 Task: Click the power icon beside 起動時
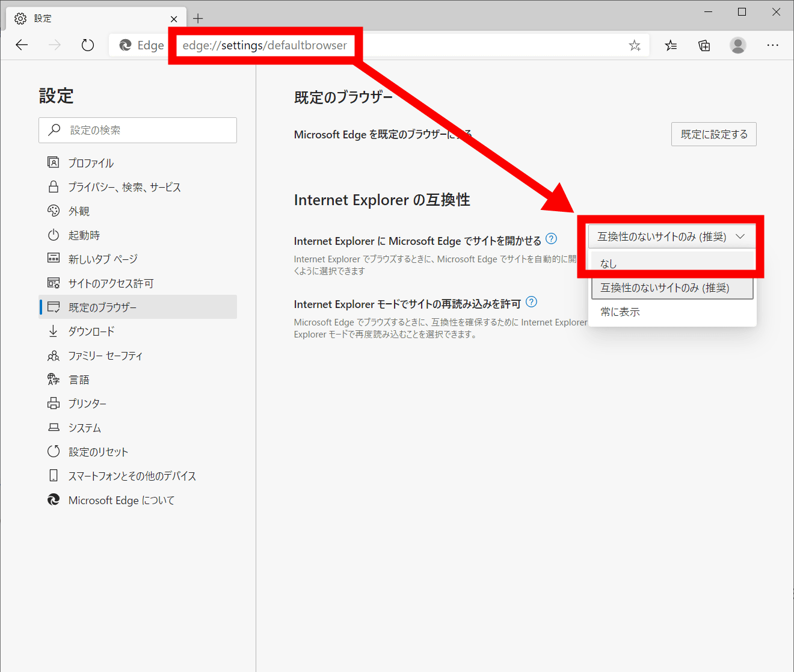pos(54,235)
